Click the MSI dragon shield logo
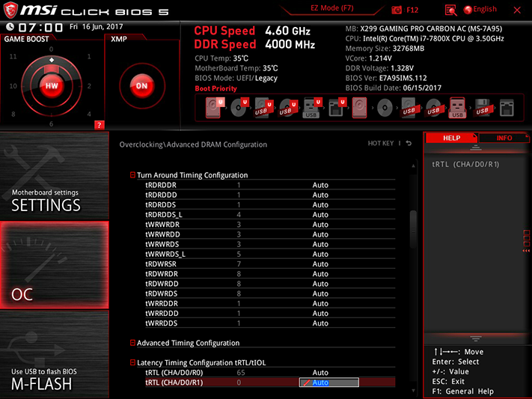The height and width of the screenshot is (399, 532). tap(10, 10)
